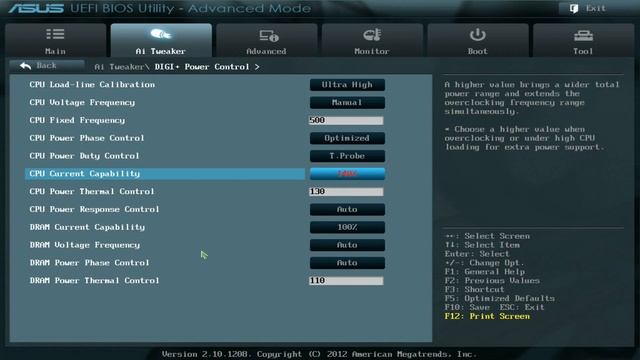
Task: Click the Exit door icon
Action: click(574, 9)
